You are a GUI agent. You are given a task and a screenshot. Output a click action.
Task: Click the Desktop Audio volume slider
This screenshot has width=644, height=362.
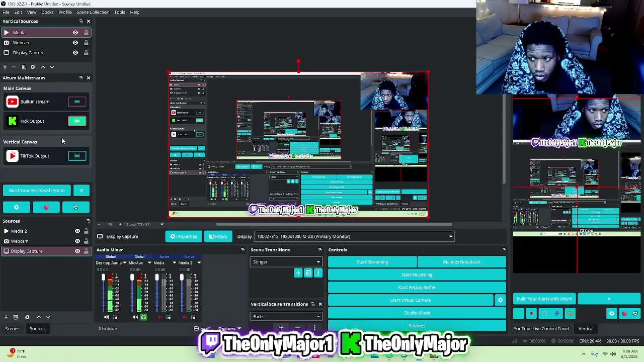click(104, 293)
